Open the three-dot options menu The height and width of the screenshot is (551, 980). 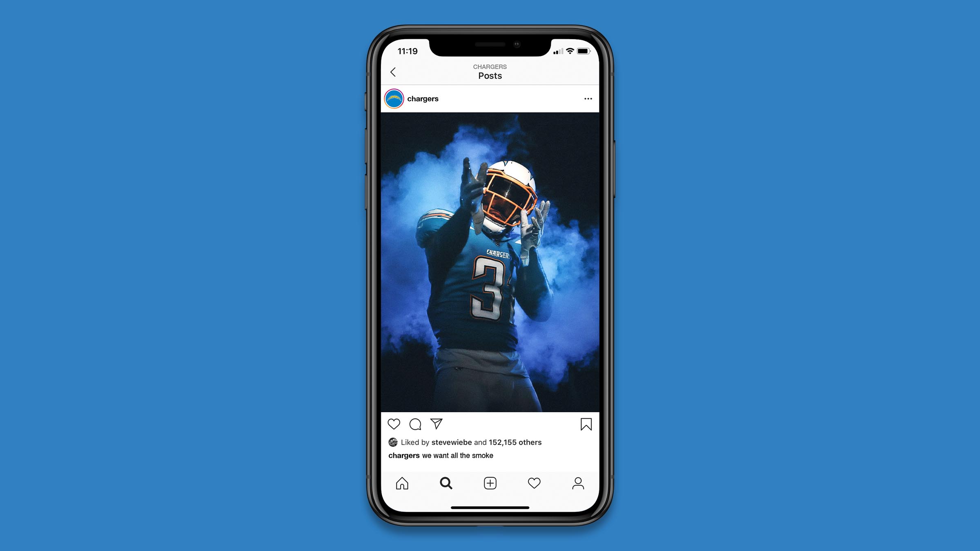[x=588, y=99]
